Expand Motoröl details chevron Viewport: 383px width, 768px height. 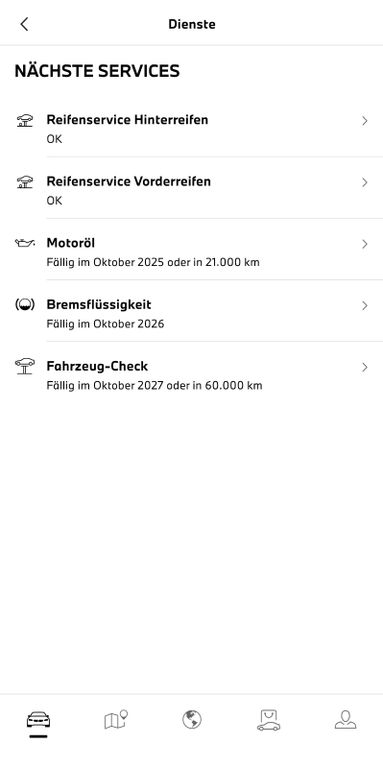pos(364,244)
